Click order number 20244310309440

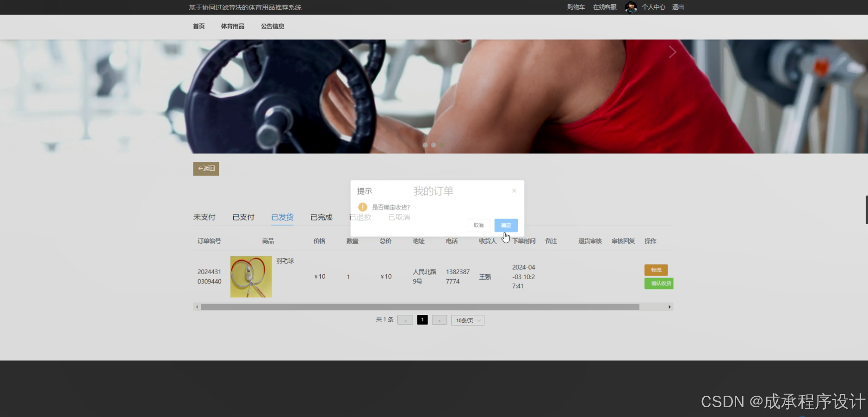tap(210, 276)
